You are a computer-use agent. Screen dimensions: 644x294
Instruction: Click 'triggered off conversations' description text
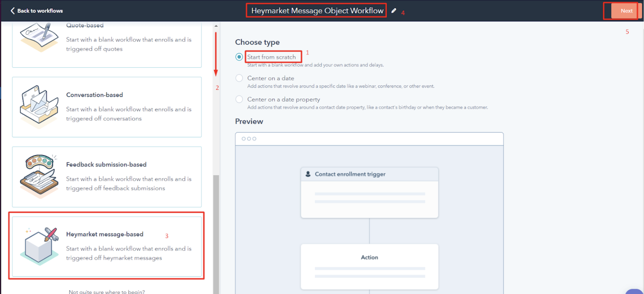[104, 119]
